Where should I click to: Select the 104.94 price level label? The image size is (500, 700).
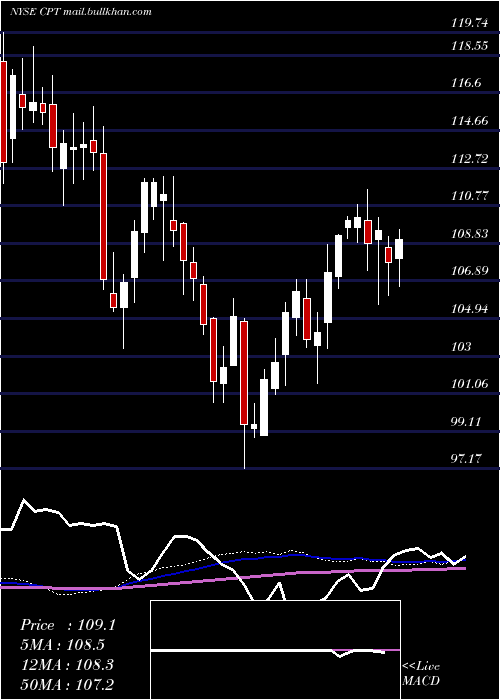[469, 308]
